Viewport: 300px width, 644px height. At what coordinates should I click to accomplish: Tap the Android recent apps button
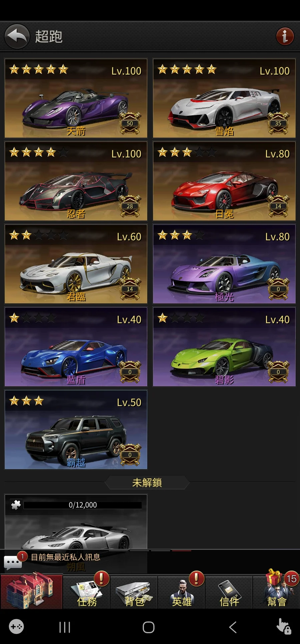(x=65, y=627)
